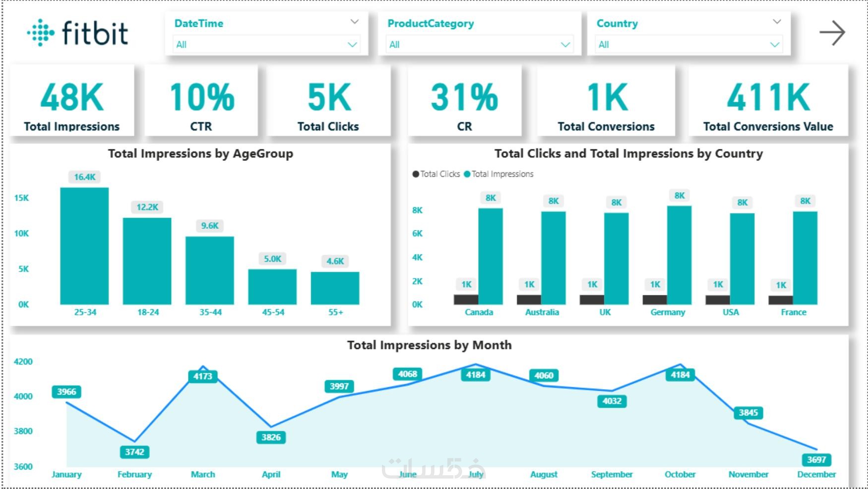Select the 48K Total Impressions card
868x489 pixels.
(x=72, y=101)
